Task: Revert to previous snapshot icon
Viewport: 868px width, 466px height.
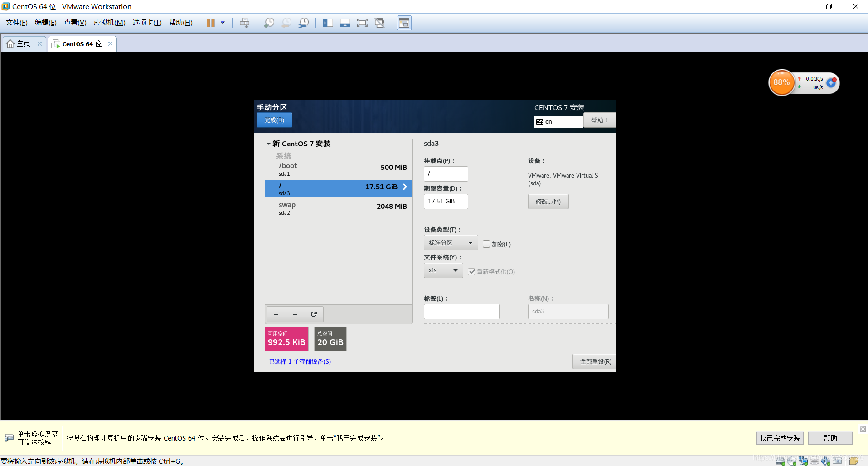Action: click(286, 23)
